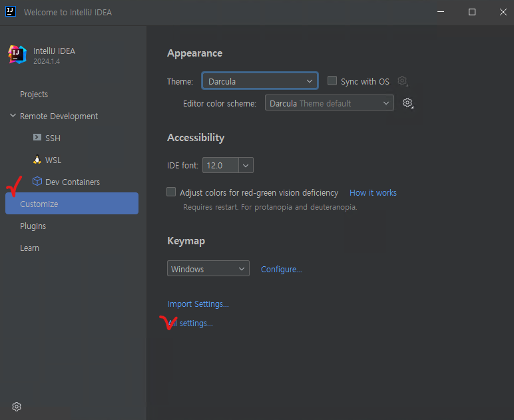Select Remote Development in sidebar

pyautogui.click(x=59, y=116)
